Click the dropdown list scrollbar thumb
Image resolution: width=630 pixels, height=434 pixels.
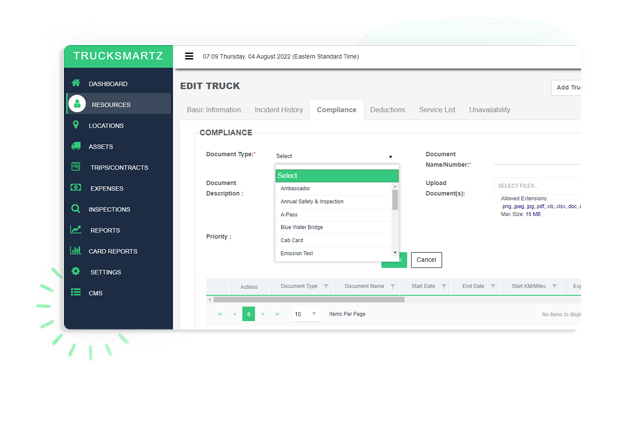point(395,200)
